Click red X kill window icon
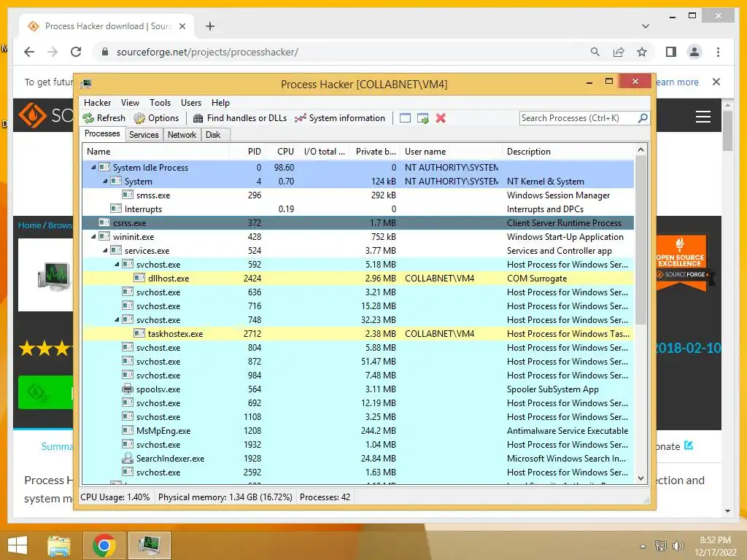 [x=441, y=118]
